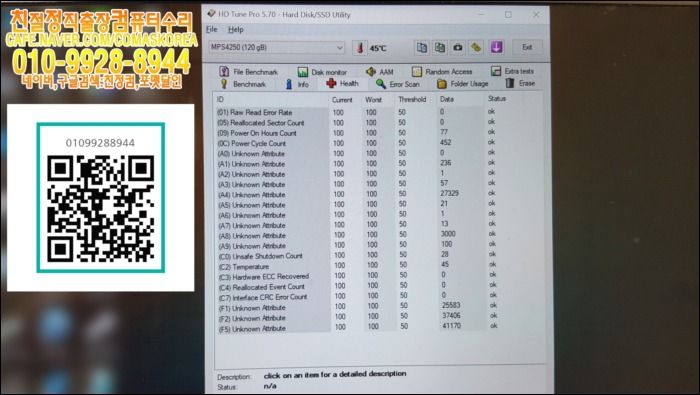Click the HD Tune Pro title bar icon
Screen dimensions: 700x395
pyautogui.click(x=211, y=14)
